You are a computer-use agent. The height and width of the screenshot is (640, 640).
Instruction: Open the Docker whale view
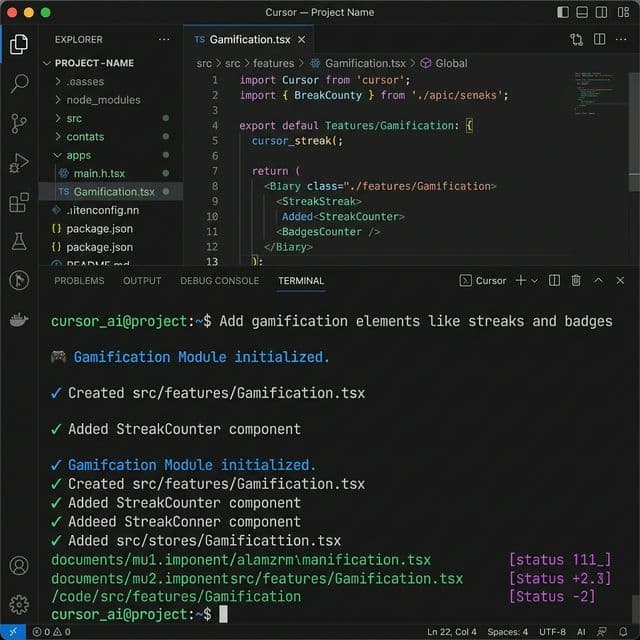pos(19,320)
